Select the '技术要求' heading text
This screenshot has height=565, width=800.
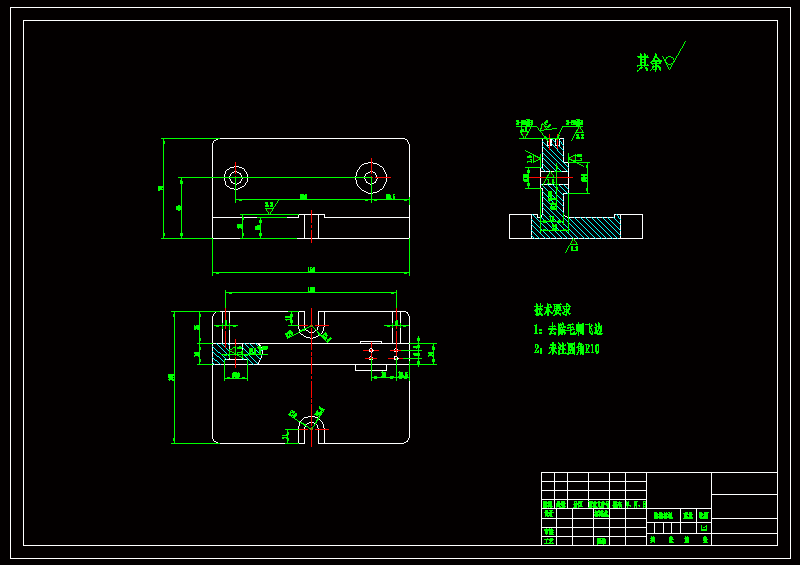pos(553,310)
